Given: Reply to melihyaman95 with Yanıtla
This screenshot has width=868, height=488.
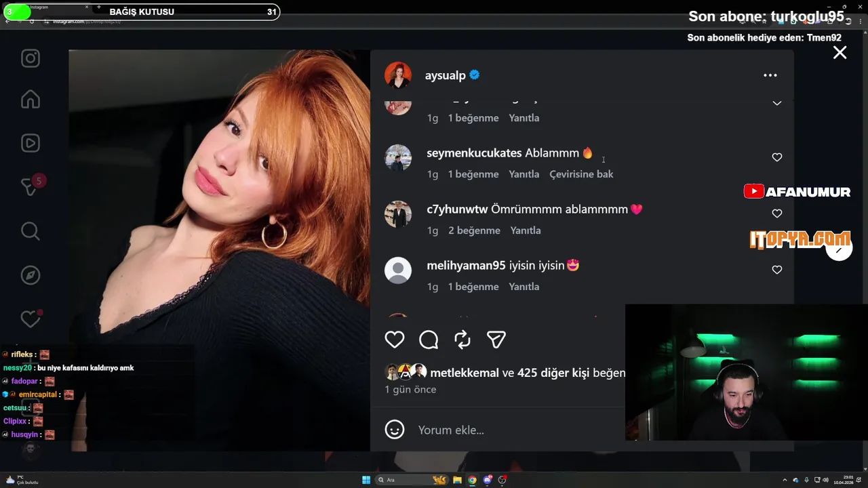Looking at the screenshot, I should coord(524,287).
